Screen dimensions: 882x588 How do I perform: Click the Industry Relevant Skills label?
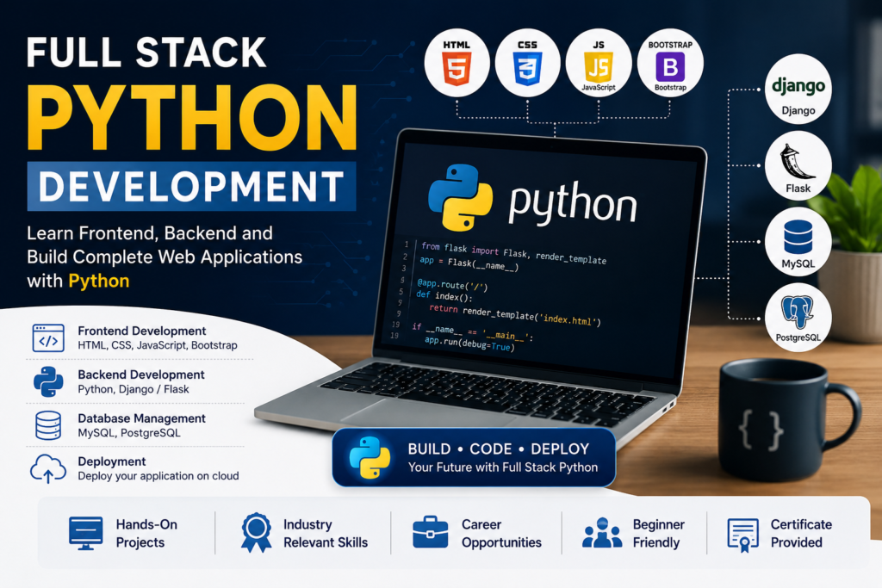click(326, 534)
